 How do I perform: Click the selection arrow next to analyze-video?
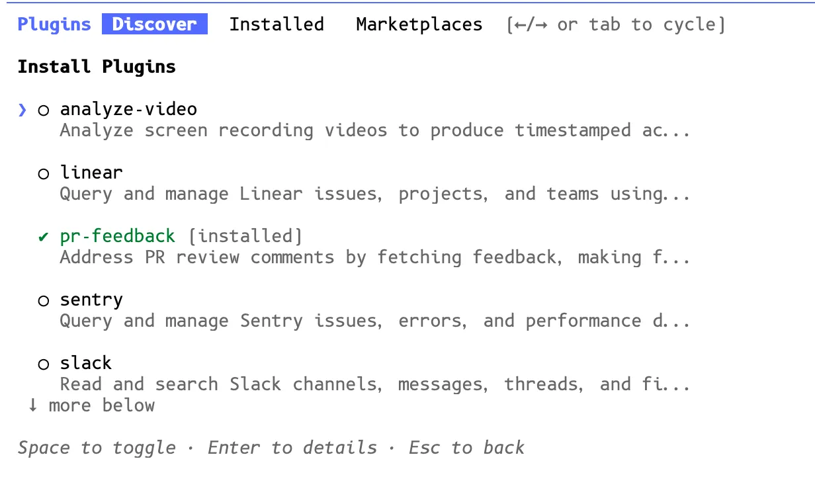coord(21,109)
